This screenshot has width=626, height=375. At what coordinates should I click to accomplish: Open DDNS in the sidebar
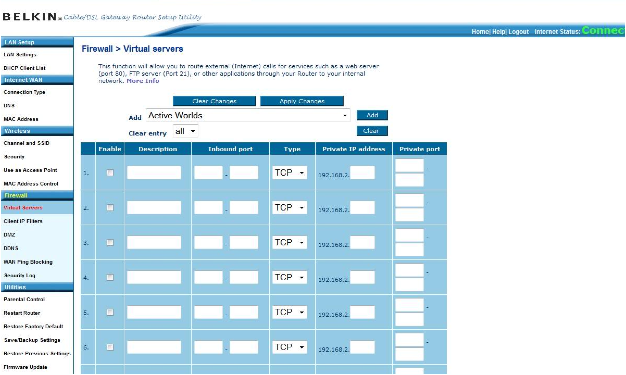[11, 248]
